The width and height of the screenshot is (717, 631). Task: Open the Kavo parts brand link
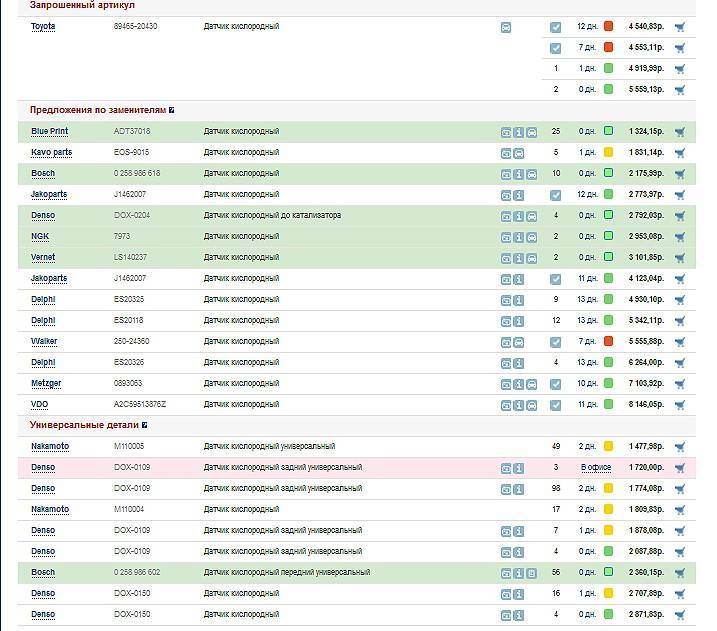(51, 153)
